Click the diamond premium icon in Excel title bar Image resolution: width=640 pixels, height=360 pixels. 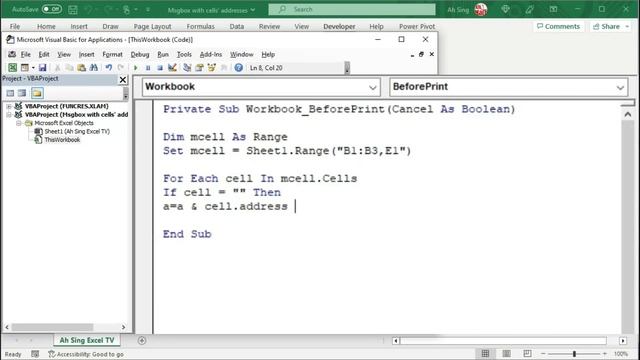[x=505, y=9]
